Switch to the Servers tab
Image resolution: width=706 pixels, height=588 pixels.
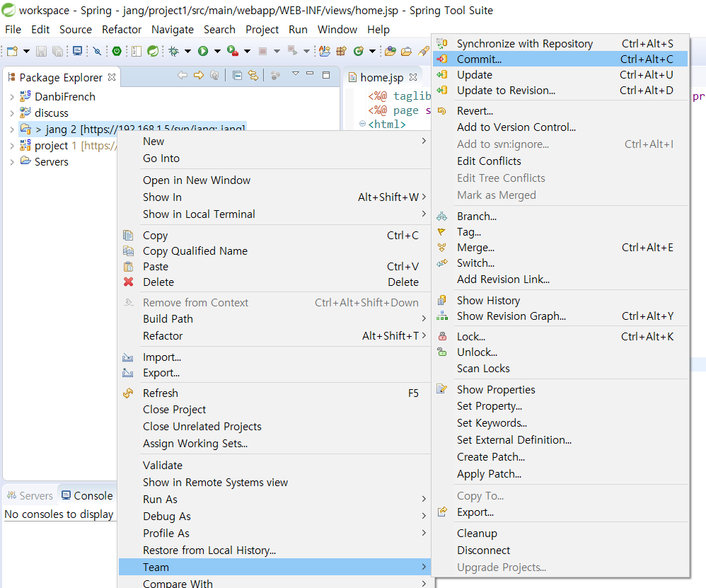(30, 496)
